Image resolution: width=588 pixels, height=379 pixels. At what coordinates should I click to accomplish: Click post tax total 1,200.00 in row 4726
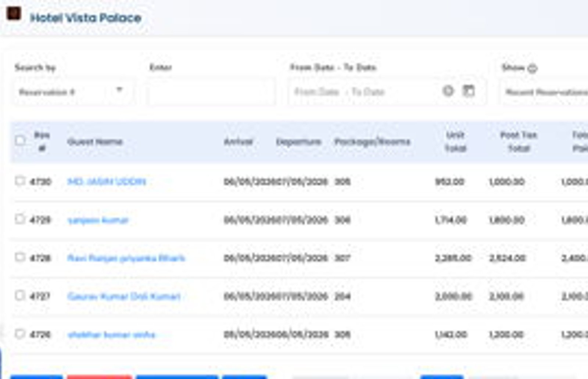[506, 334]
